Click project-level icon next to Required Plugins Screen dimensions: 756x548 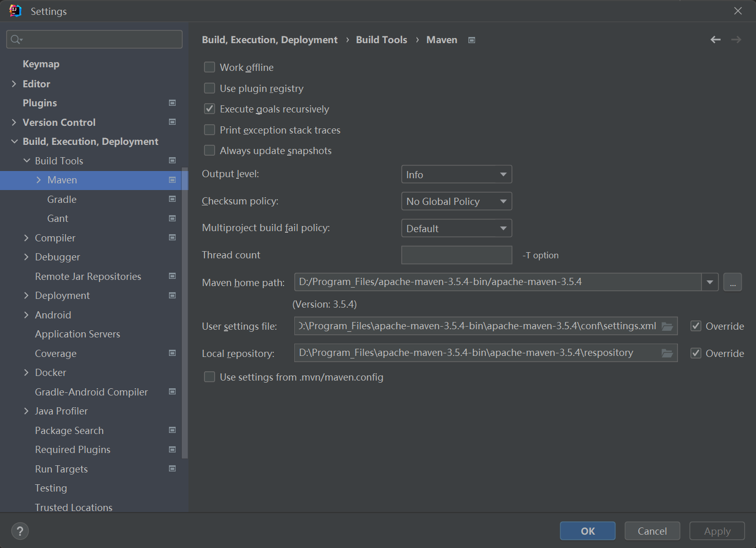173,449
